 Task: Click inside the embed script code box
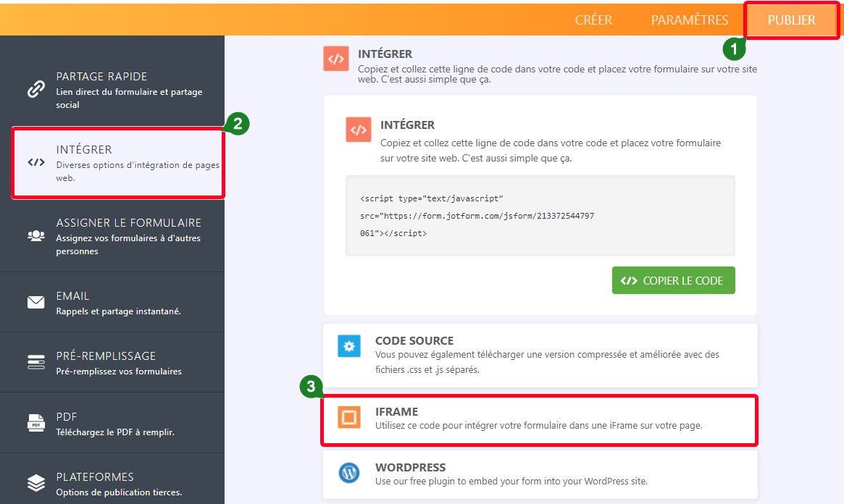point(540,216)
